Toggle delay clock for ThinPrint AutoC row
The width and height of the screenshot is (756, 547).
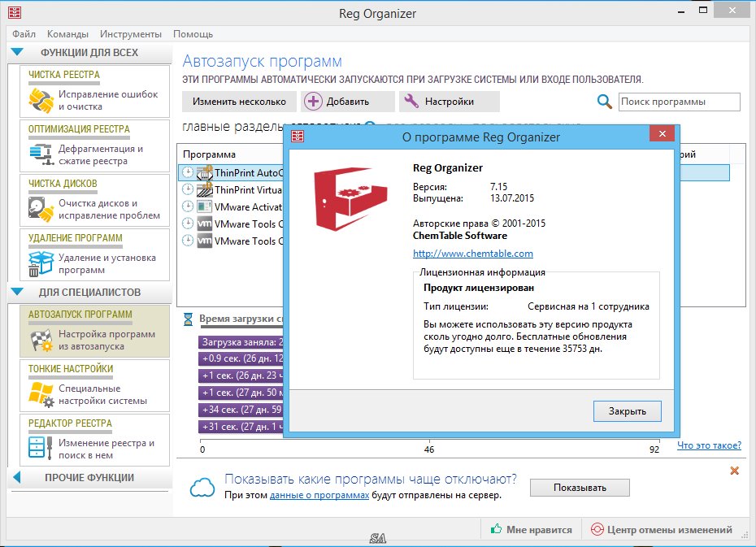(x=188, y=172)
